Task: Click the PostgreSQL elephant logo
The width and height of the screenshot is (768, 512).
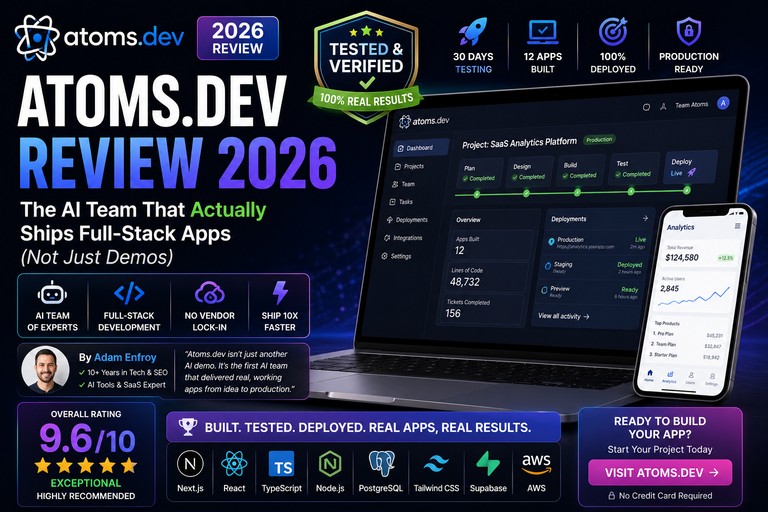Action: point(381,463)
